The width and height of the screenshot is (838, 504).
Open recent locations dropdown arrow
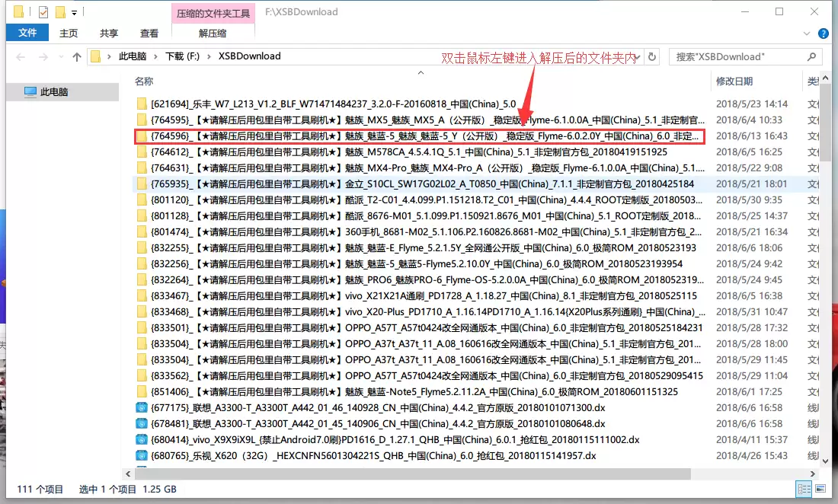click(x=61, y=56)
